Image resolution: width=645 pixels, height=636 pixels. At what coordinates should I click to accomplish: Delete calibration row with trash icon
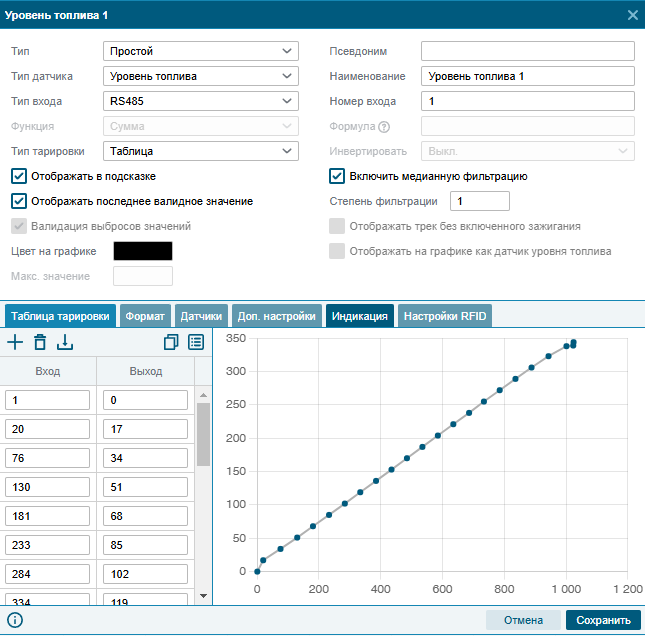[40, 342]
